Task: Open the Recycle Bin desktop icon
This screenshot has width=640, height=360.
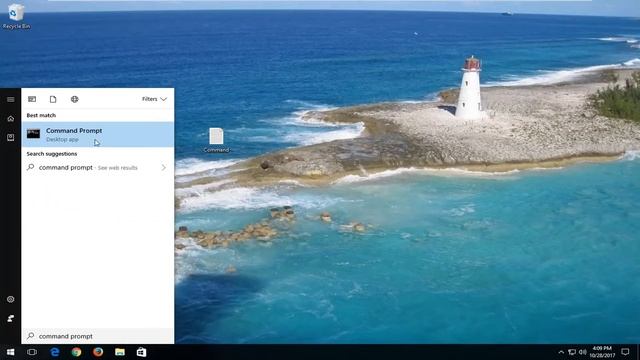Action: click(16, 16)
